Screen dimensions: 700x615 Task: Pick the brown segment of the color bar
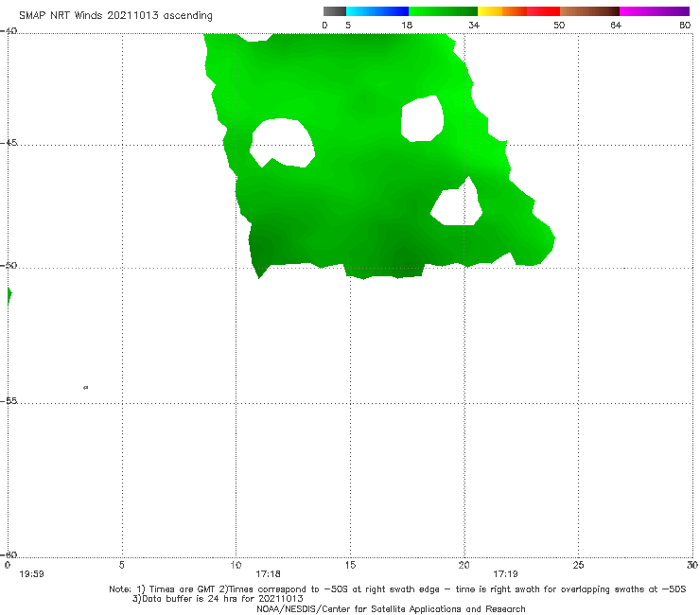pos(589,11)
